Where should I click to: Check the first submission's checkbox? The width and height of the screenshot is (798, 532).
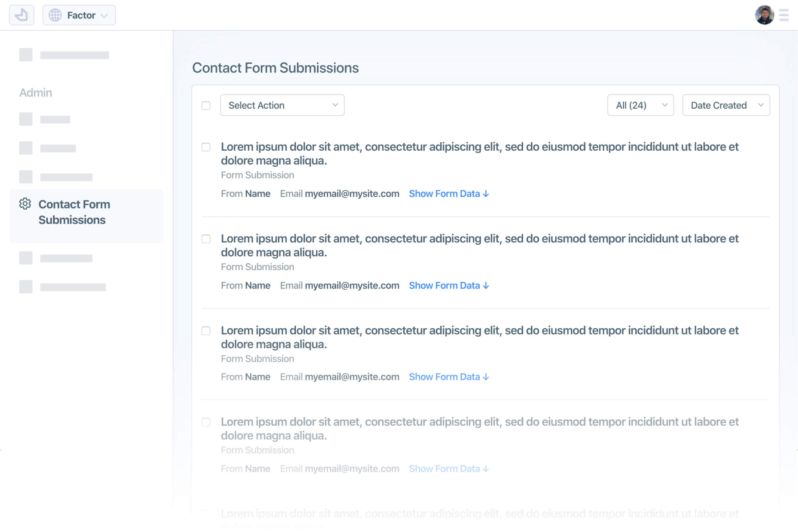click(x=206, y=147)
